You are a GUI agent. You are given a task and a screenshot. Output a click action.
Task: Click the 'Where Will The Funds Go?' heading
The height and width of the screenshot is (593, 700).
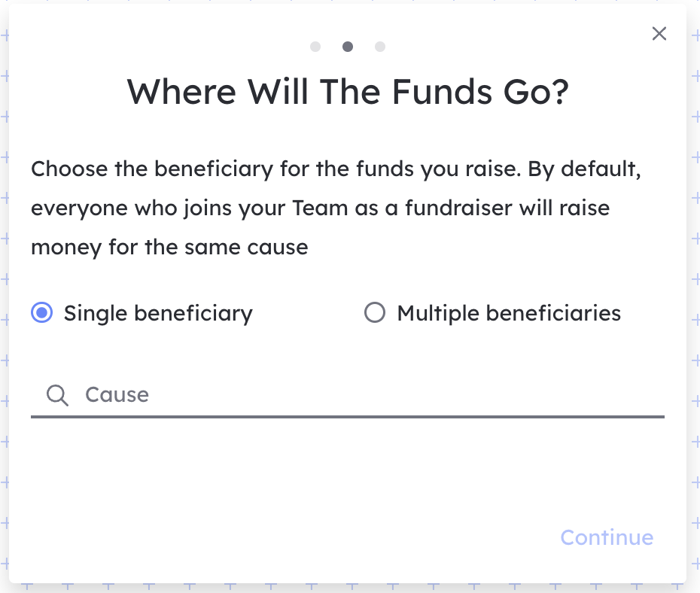[348, 92]
